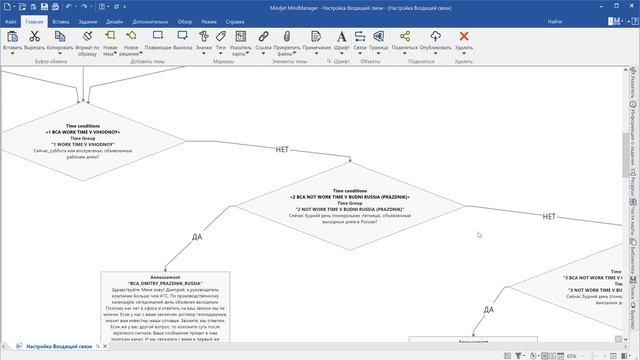Open the File (Файл) menu tab

[x=11, y=22]
